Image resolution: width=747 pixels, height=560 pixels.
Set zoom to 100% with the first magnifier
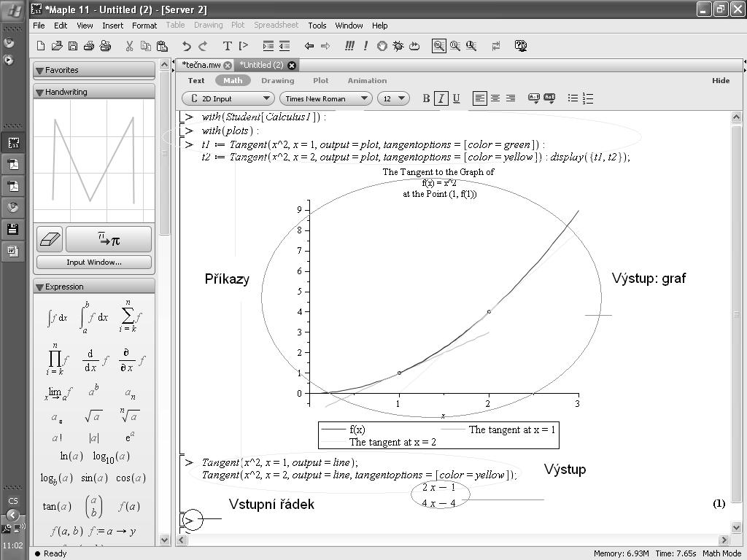pyautogui.click(x=438, y=46)
